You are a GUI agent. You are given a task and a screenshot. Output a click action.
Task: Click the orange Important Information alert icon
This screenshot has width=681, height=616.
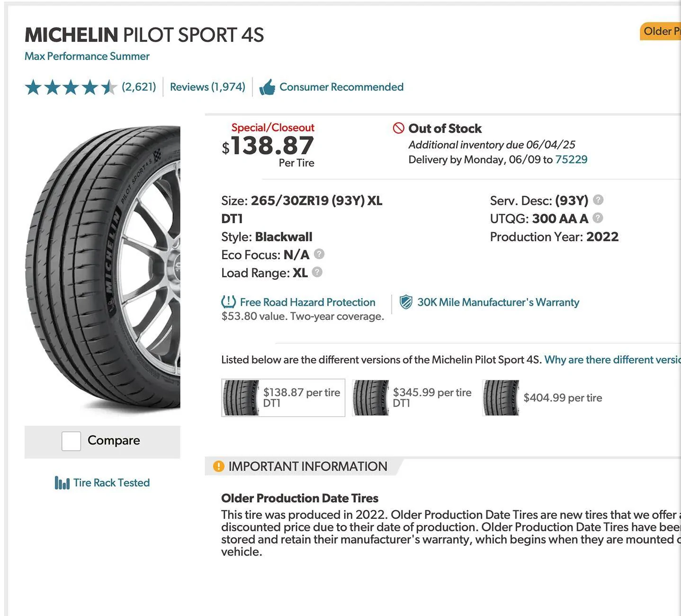[x=218, y=466]
